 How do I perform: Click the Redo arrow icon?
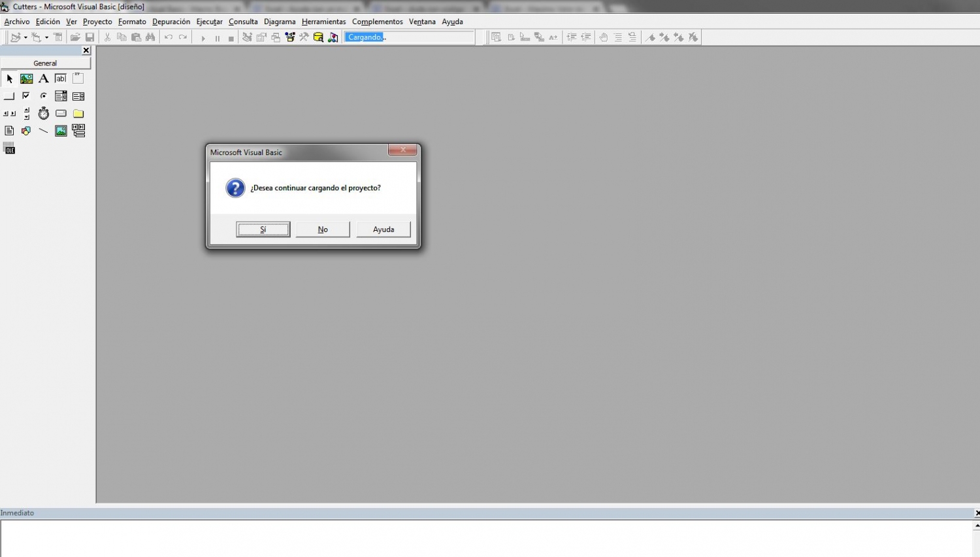click(183, 37)
